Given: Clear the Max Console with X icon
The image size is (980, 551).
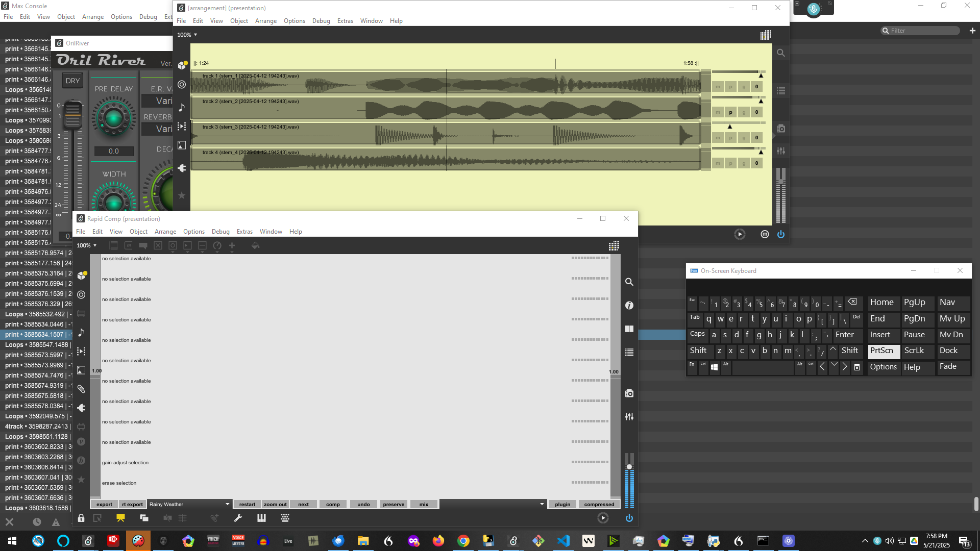Looking at the screenshot, I should click(x=9, y=522).
